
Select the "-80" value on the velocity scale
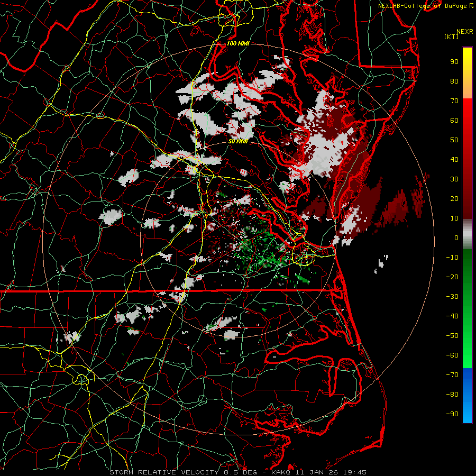click(452, 395)
